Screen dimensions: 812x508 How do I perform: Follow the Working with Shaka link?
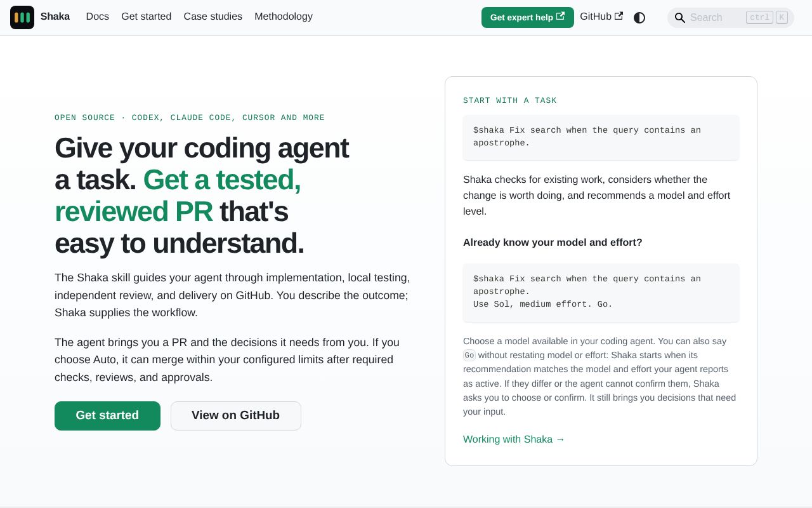(514, 439)
